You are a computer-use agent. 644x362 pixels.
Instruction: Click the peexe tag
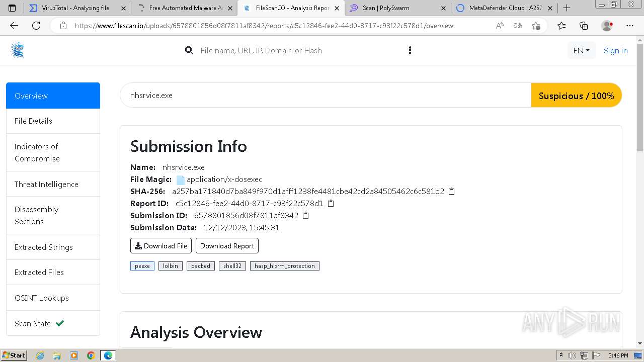(x=142, y=266)
